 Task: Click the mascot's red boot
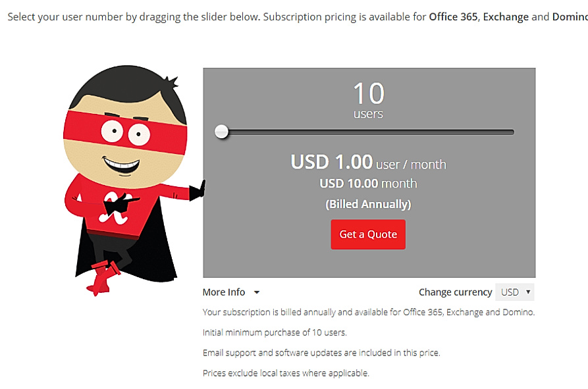pos(104,277)
